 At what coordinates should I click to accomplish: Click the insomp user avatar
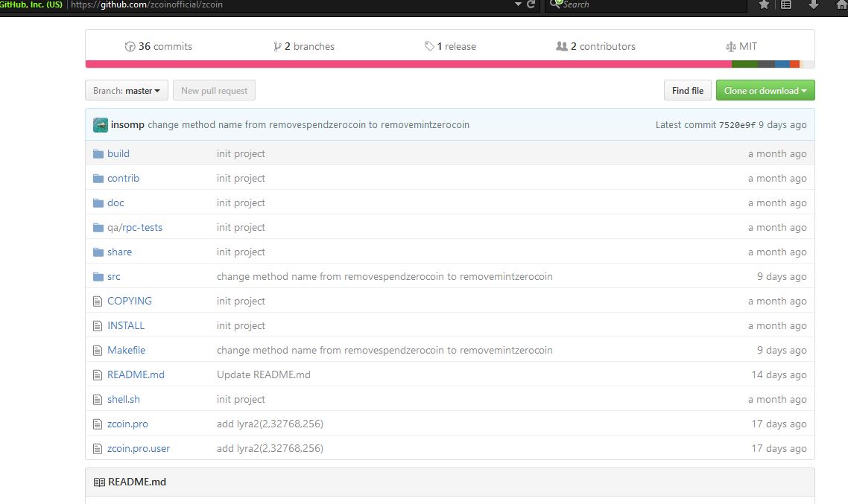pos(100,125)
